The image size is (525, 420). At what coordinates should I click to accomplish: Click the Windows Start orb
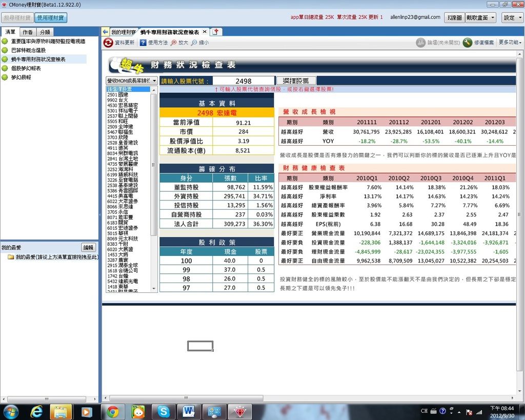(11, 412)
